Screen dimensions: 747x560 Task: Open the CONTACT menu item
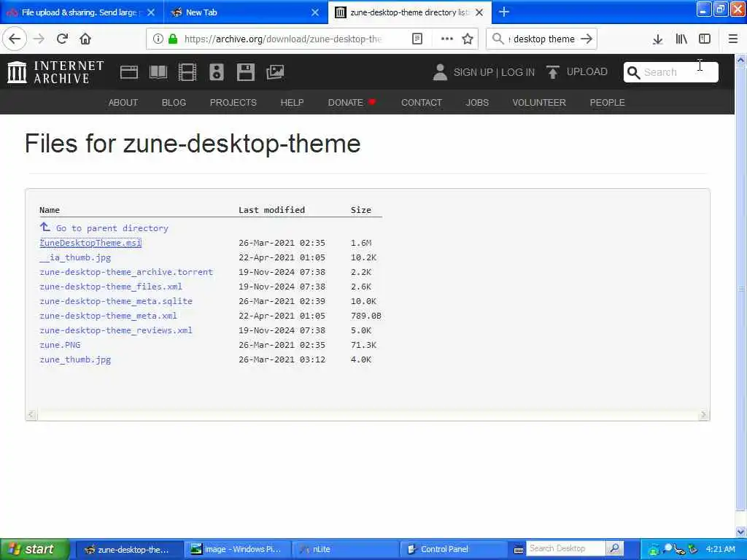click(x=421, y=102)
